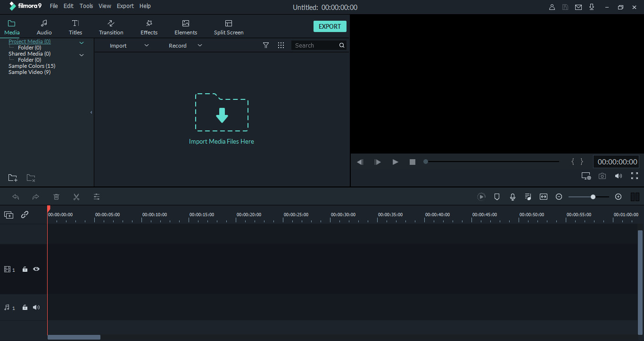Click the add marker icon
Image resolution: width=644 pixels, height=341 pixels.
(497, 197)
